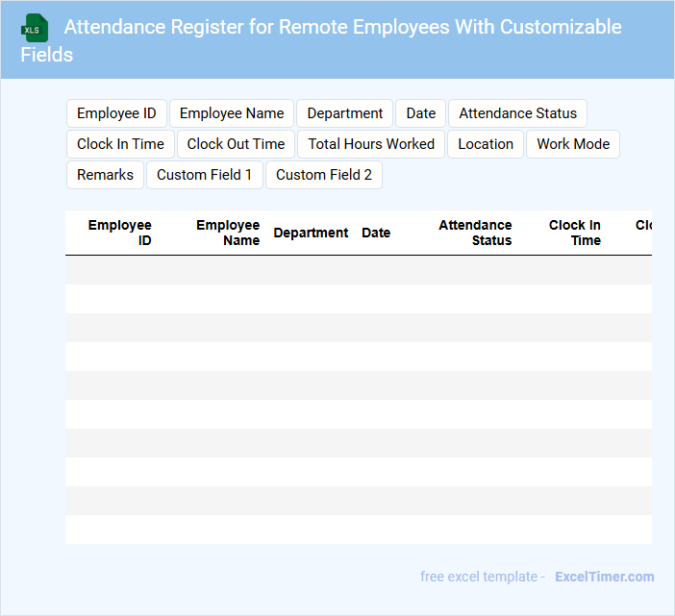Image resolution: width=675 pixels, height=616 pixels.
Task: Click the Attendance Status column header
Action: point(475,233)
